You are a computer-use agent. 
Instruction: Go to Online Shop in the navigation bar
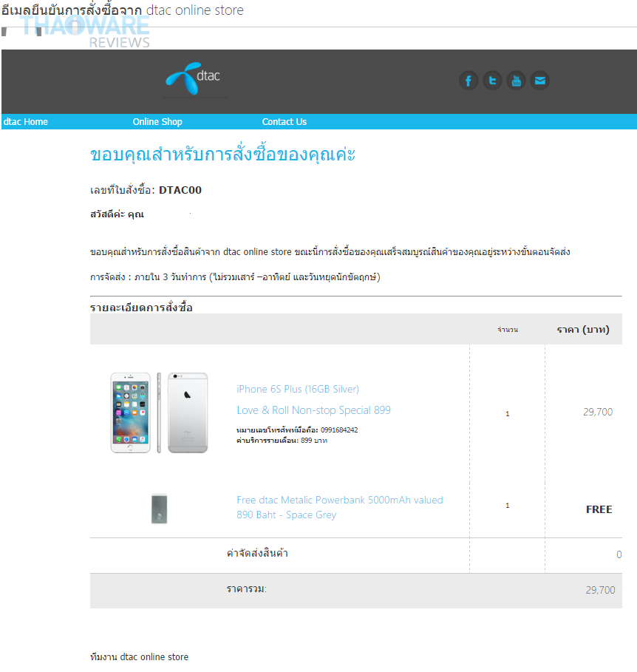coord(157,122)
